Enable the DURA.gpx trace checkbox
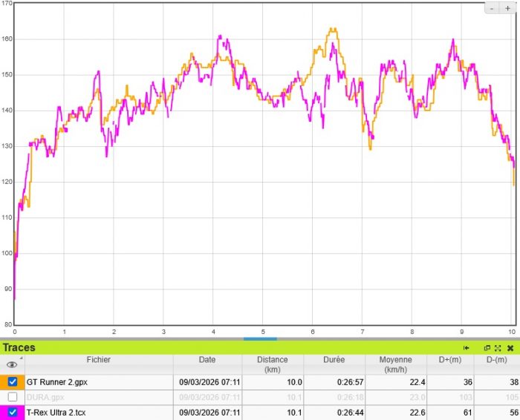 (13, 397)
